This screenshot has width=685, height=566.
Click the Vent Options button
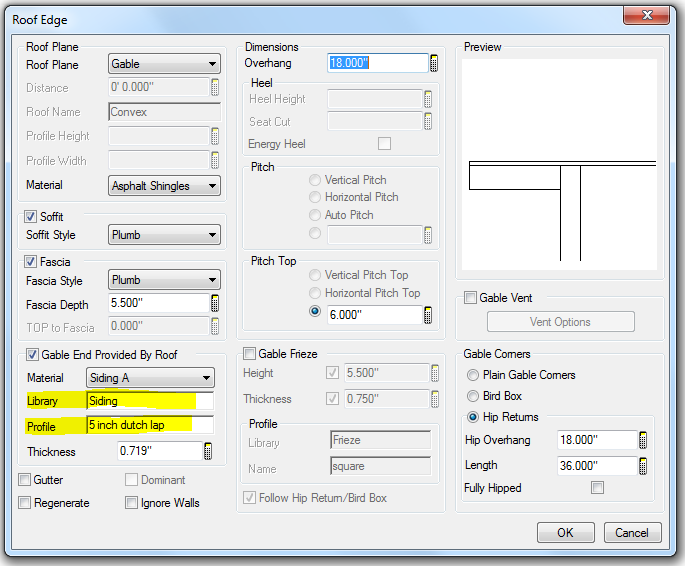point(560,322)
